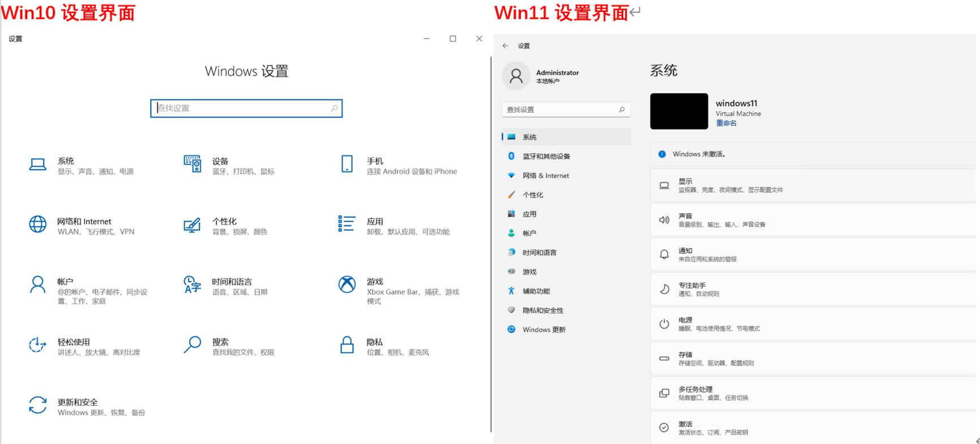
Task: Select 应用 in the Win11 sidebar
Action: [566, 214]
